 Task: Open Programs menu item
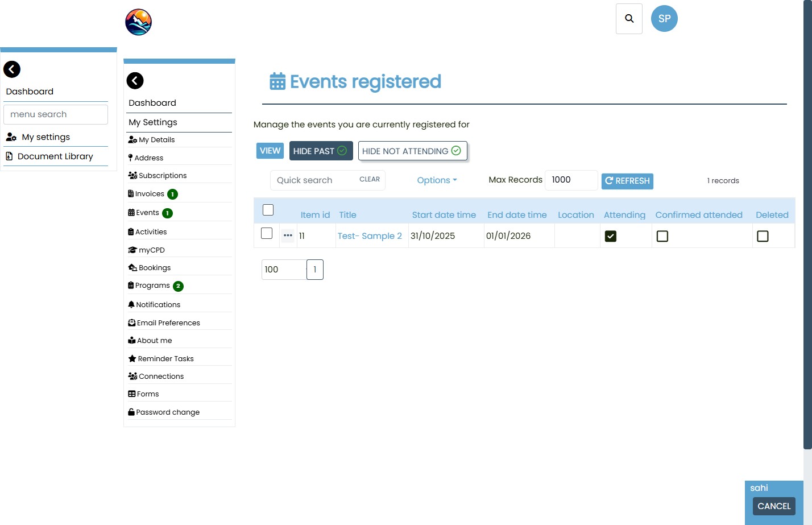point(152,286)
